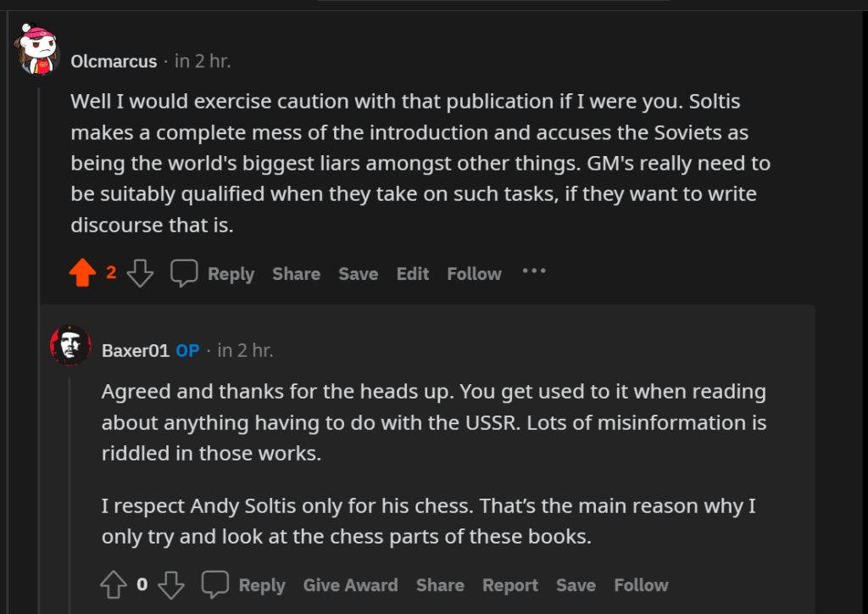Downvote Baxer01's reply
The image size is (868, 614).
pos(170,584)
